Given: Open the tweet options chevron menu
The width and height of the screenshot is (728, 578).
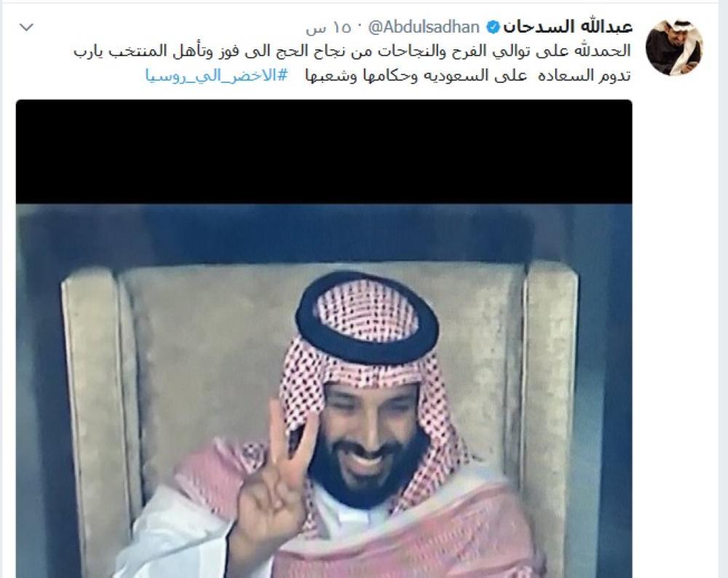Looking at the screenshot, I should pyautogui.click(x=26, y=27).
